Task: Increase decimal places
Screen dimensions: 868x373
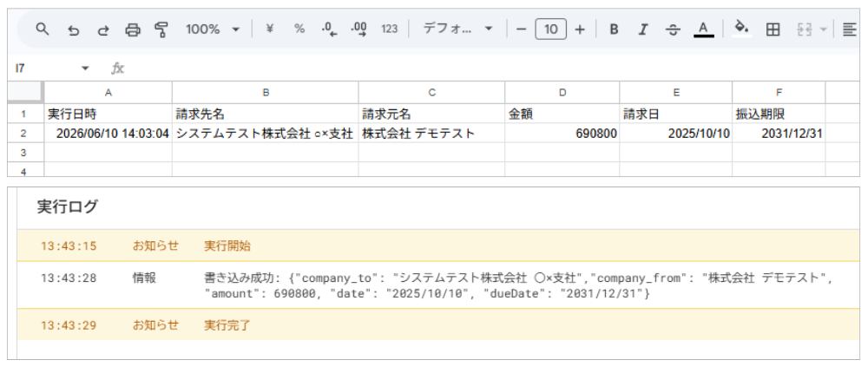Action: (x=359, y=29)
